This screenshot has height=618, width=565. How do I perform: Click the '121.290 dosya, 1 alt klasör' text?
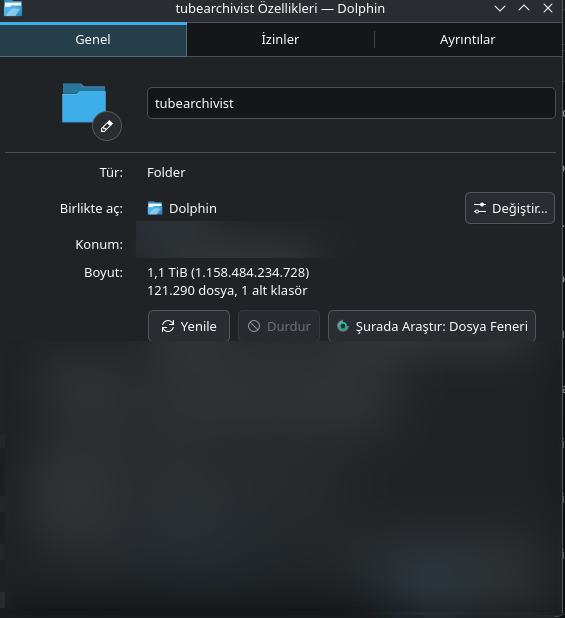pos(227,290)
